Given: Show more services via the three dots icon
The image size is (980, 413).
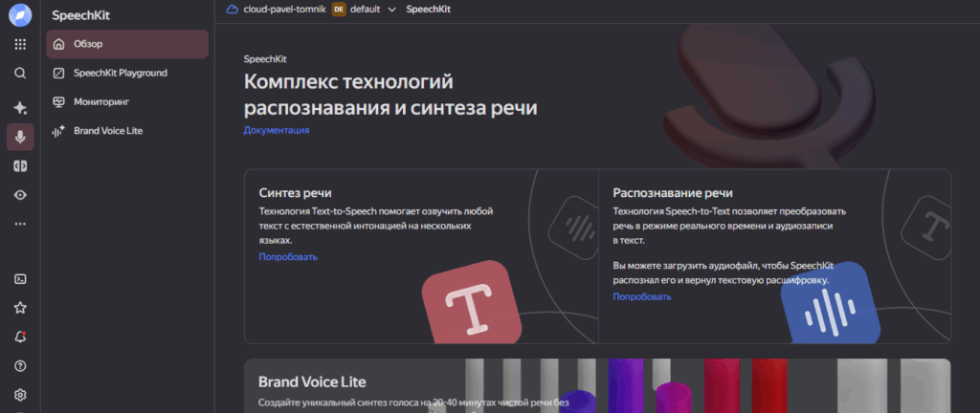Looking at the screenshot, I should pyautogui.click(x=20, y=224).
